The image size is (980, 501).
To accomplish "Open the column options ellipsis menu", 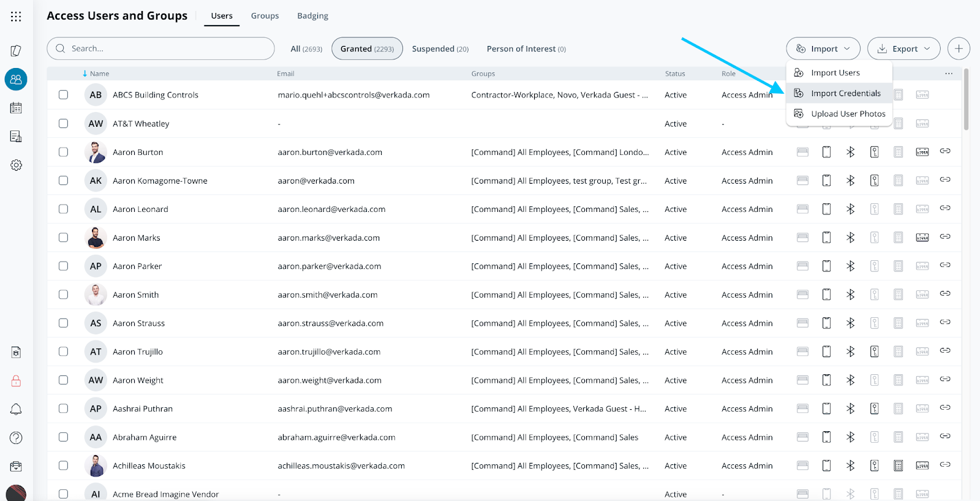I will [948, 73].
